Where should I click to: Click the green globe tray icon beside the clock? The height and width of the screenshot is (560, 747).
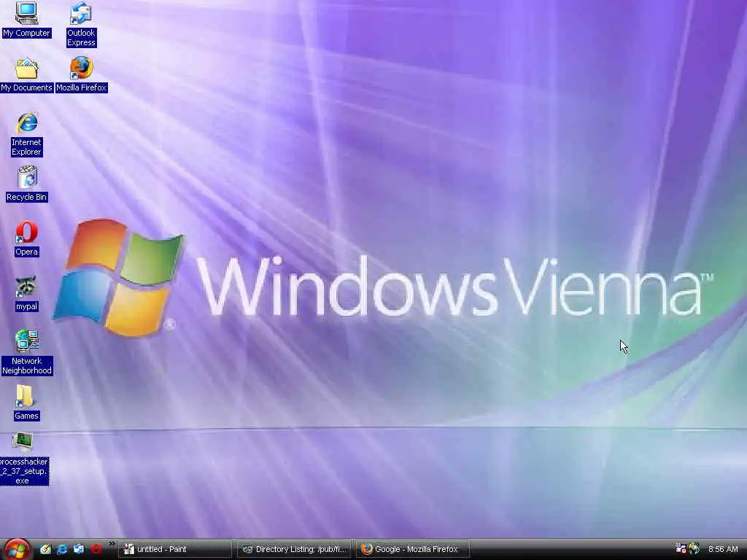pos(694,549)
